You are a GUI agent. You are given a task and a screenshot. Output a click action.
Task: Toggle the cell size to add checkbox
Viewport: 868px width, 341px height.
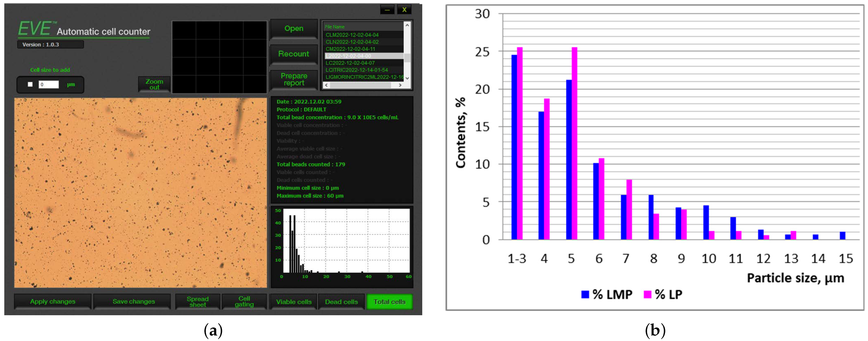[30, 84]
